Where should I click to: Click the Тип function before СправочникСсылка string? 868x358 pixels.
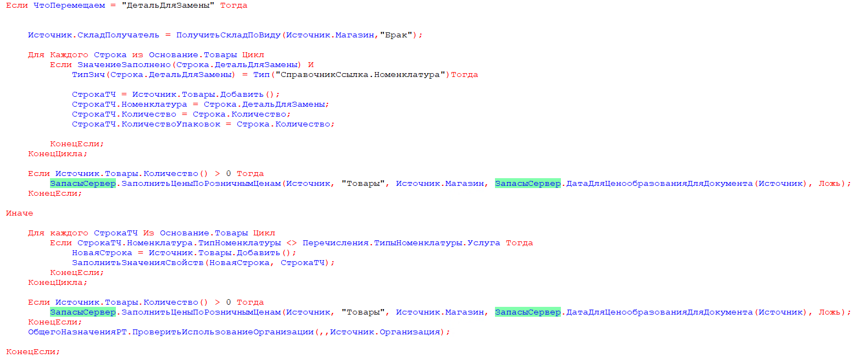click(261, 75)
